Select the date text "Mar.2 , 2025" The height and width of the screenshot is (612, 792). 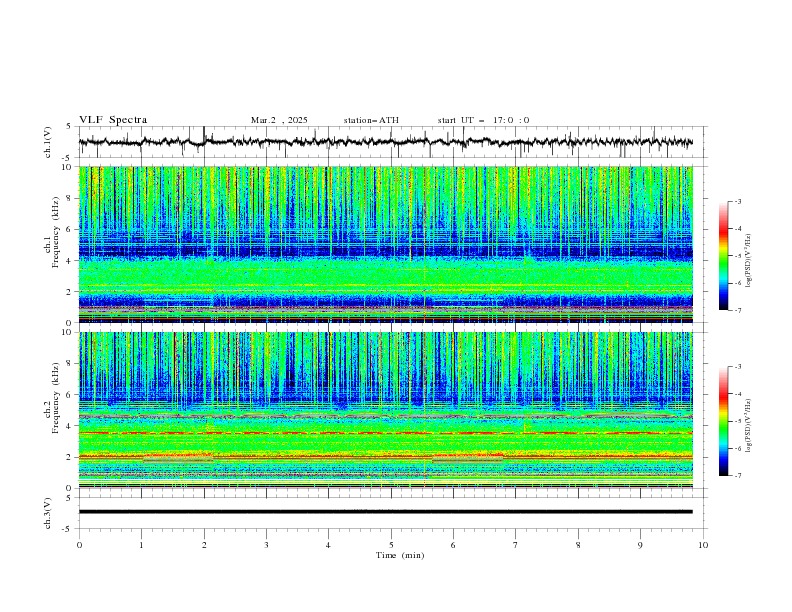point(279,120)
